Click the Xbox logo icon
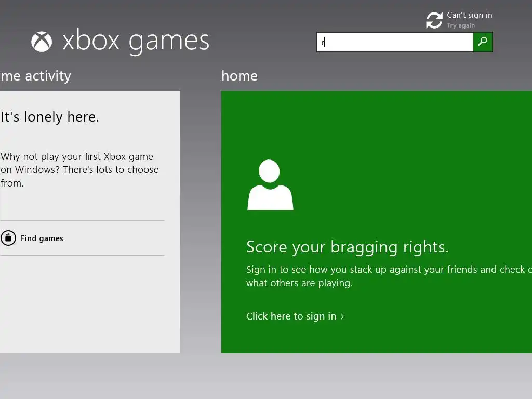The width and height of the screenshot is (532, 399). pos(42,42)
